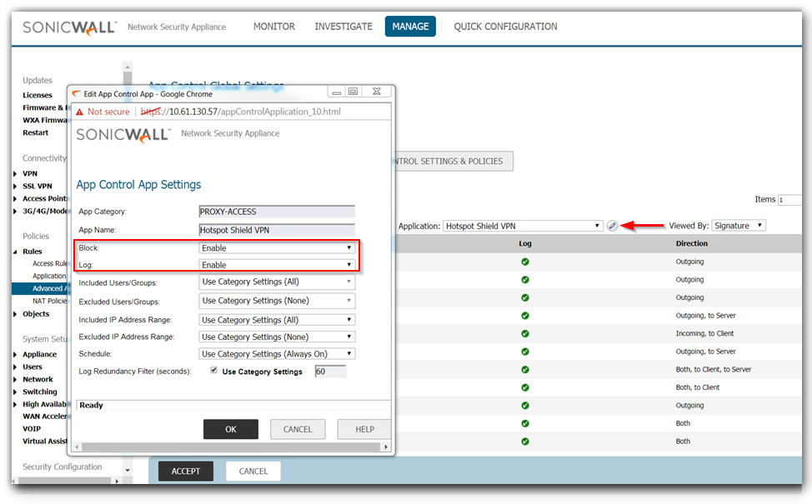812x504 pixels.
Task: Select the MANAGE tab
Action: (x=410, y=27)
